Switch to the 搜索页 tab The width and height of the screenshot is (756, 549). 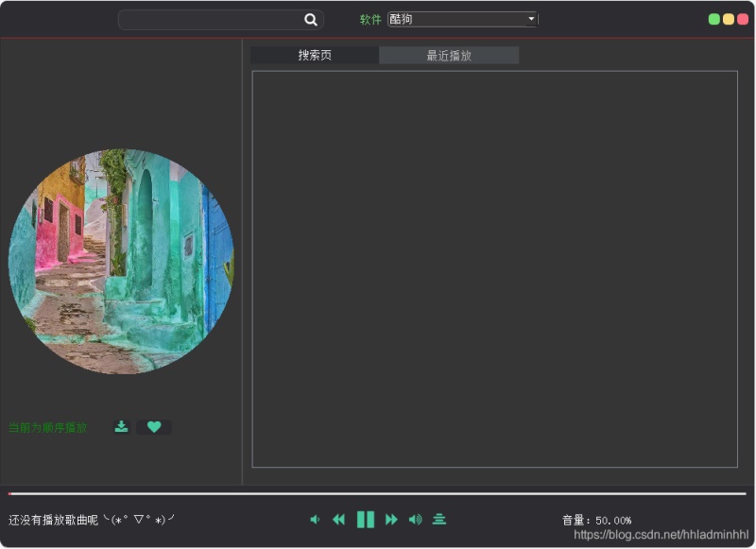click(x=314, y=55)
